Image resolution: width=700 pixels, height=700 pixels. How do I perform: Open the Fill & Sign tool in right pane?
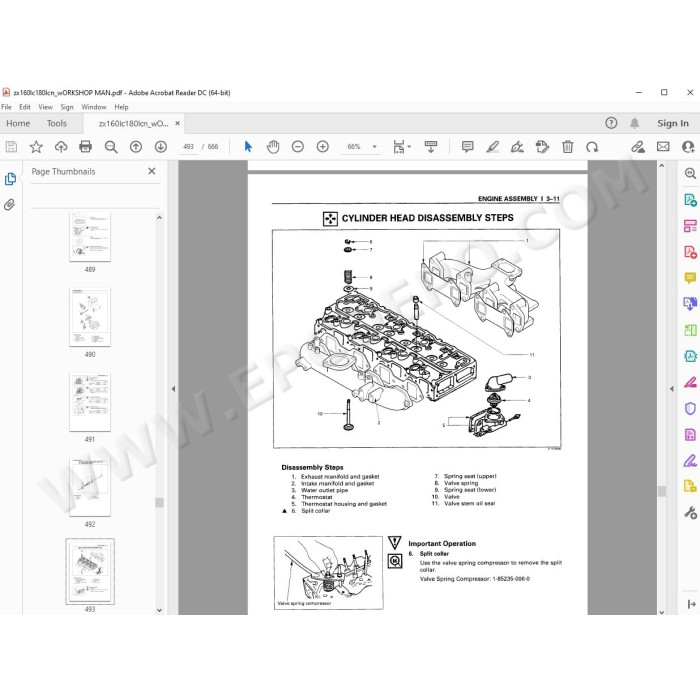tap(690, 460)
